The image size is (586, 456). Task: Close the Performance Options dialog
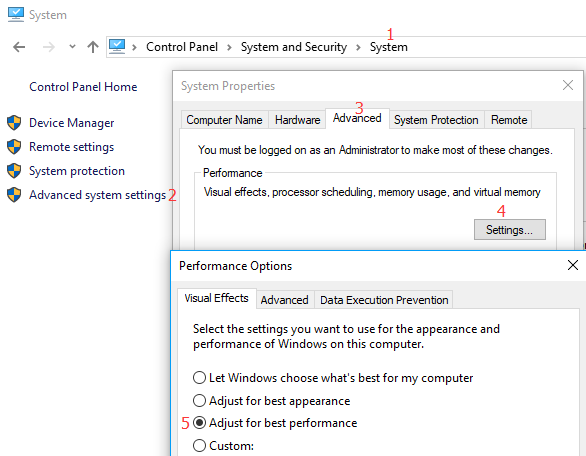pyautogui.click(x=573, y=265)
